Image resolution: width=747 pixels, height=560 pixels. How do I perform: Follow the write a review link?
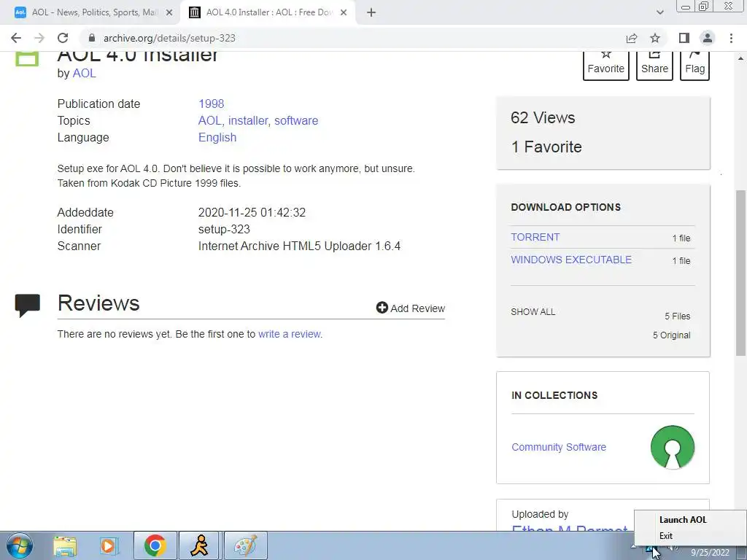click(289, 334)
